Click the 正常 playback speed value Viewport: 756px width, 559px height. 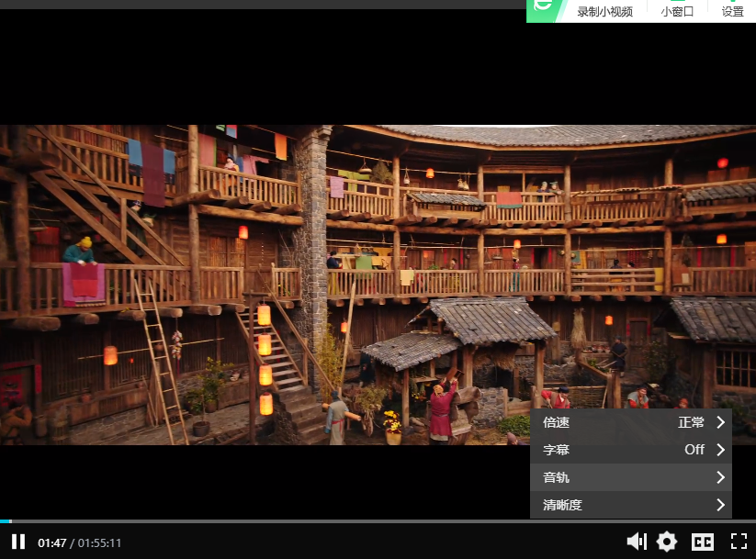pos(691,422)
